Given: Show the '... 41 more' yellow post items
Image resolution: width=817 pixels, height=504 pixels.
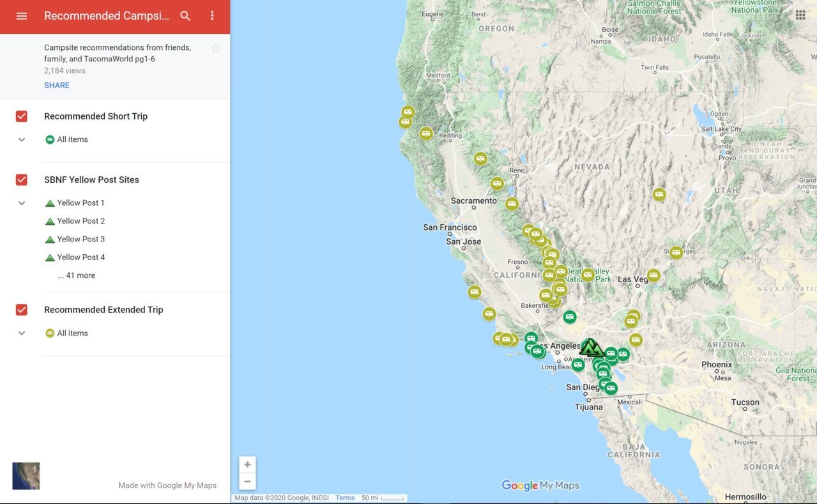Looking at the screenshot, I should (76, 275).
